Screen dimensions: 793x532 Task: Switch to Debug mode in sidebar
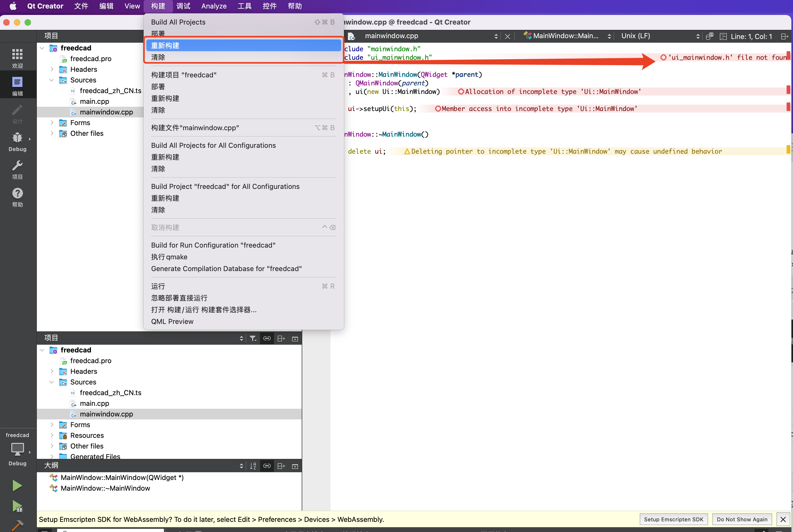(17, 141)
